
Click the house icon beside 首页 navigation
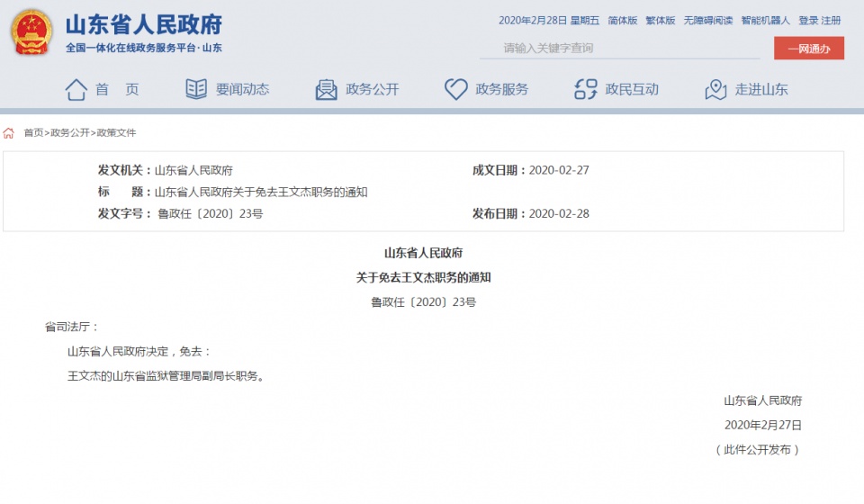click(x=76, y=89)
